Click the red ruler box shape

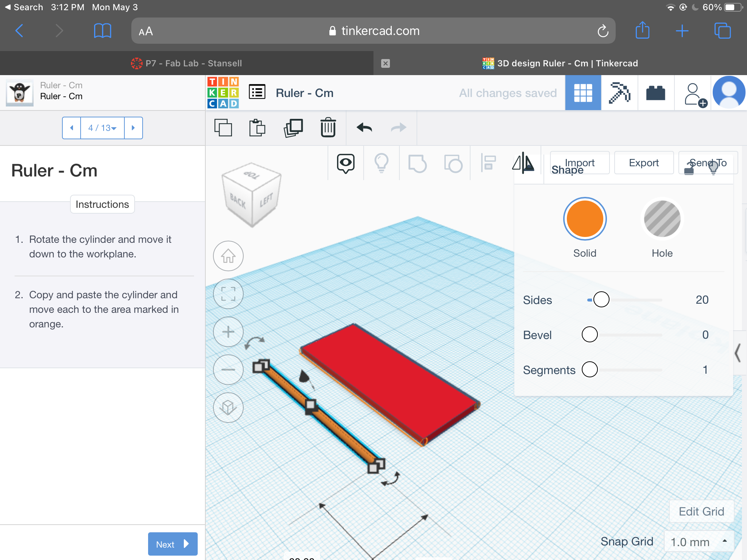390,382
